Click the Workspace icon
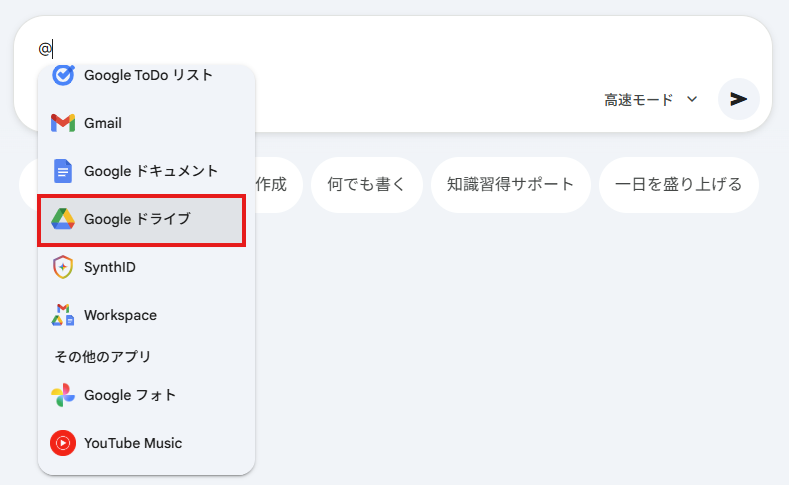The width and height of the screenshot is (789, 485). pos(63,315)
